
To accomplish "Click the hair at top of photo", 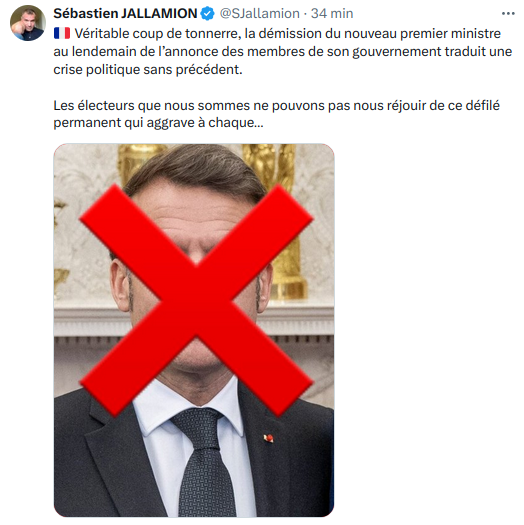I will pos(196,171).
